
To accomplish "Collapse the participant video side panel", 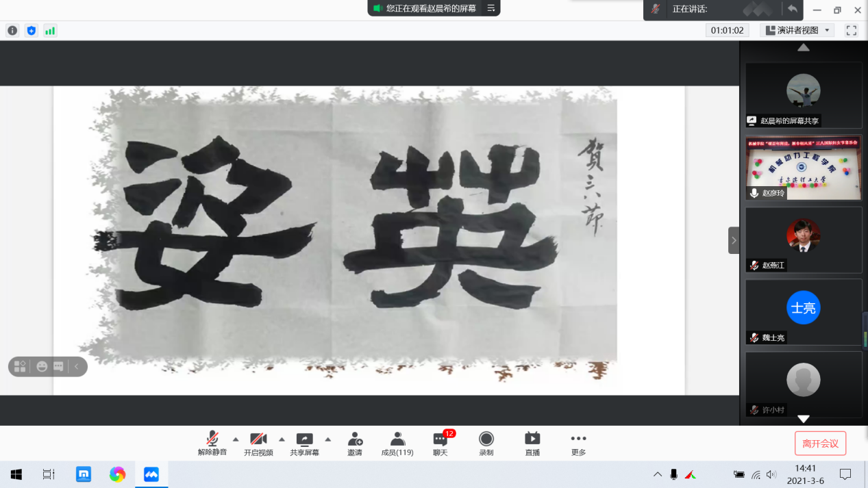I will click(734, 240).
